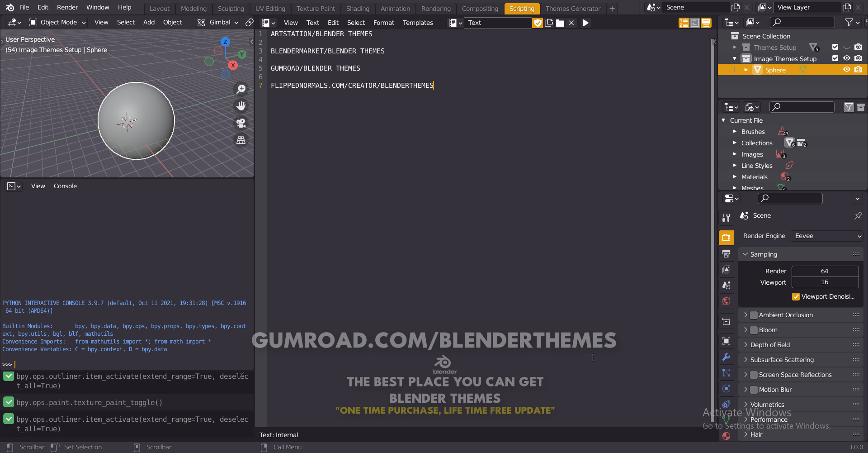Open Console menu in Python console

(x=65, y=186)
